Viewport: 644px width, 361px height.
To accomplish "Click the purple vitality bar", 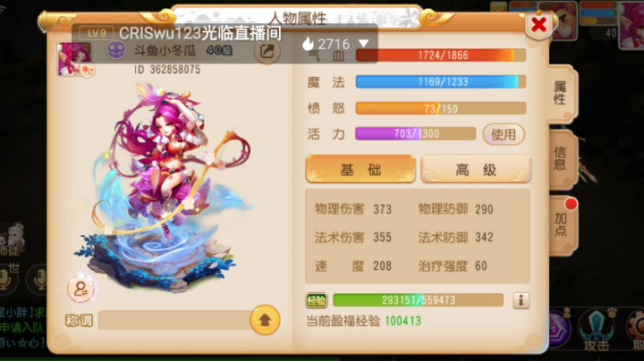I will point(415,134).
